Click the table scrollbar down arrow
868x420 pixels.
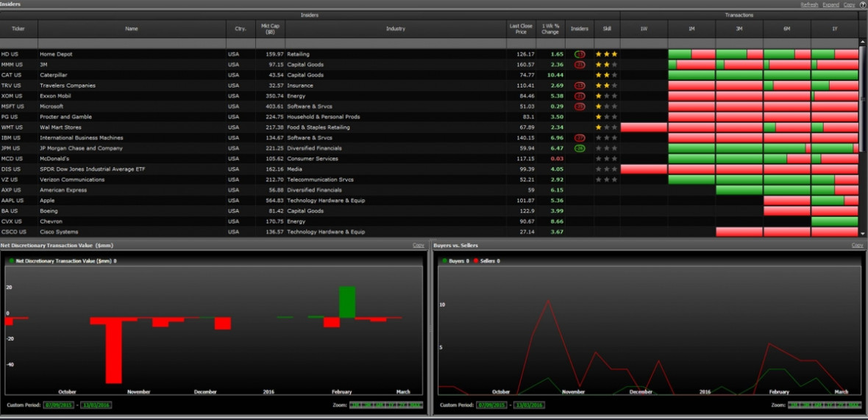coord(862,233)
